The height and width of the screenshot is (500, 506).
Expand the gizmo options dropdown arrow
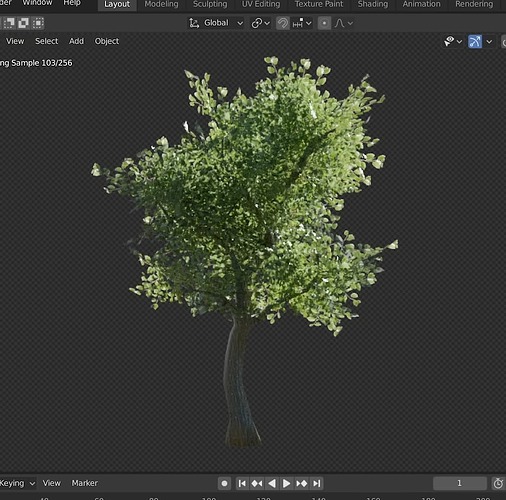tap(489, 42)
